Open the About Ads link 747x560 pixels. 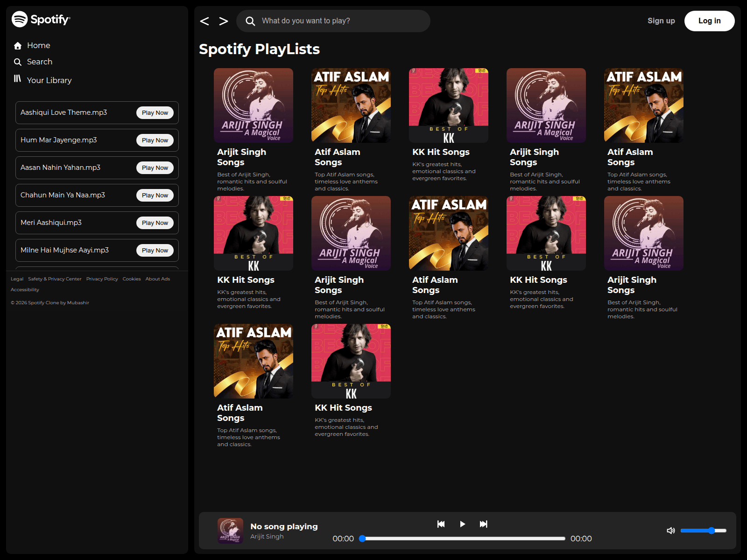[158, 279]
